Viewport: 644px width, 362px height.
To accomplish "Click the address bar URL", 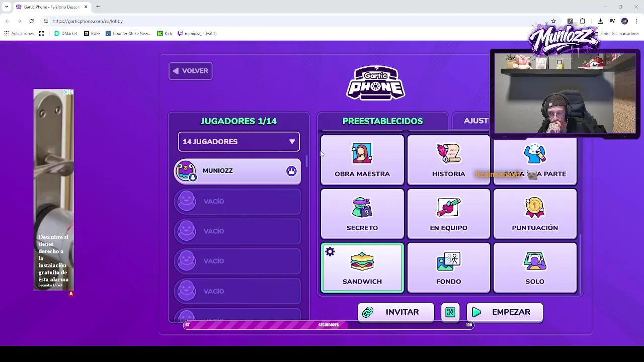I will click(x=88, y=21).
